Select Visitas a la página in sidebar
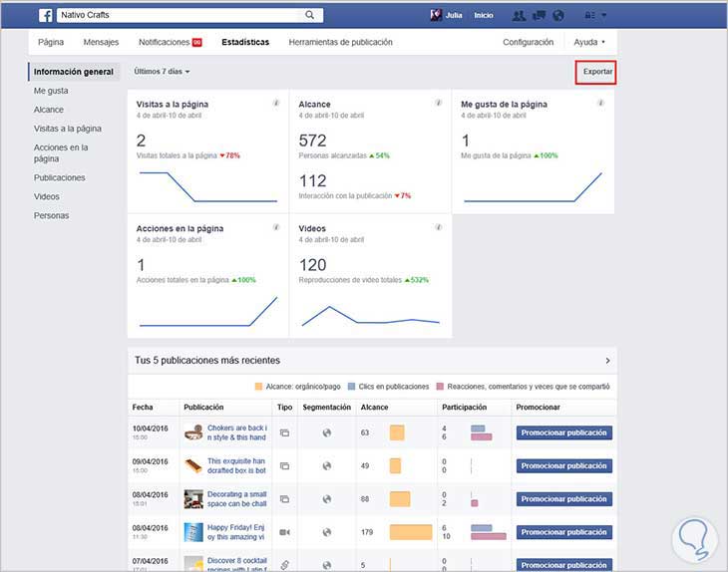Screen dimensions: 728x572 point(68,129)
